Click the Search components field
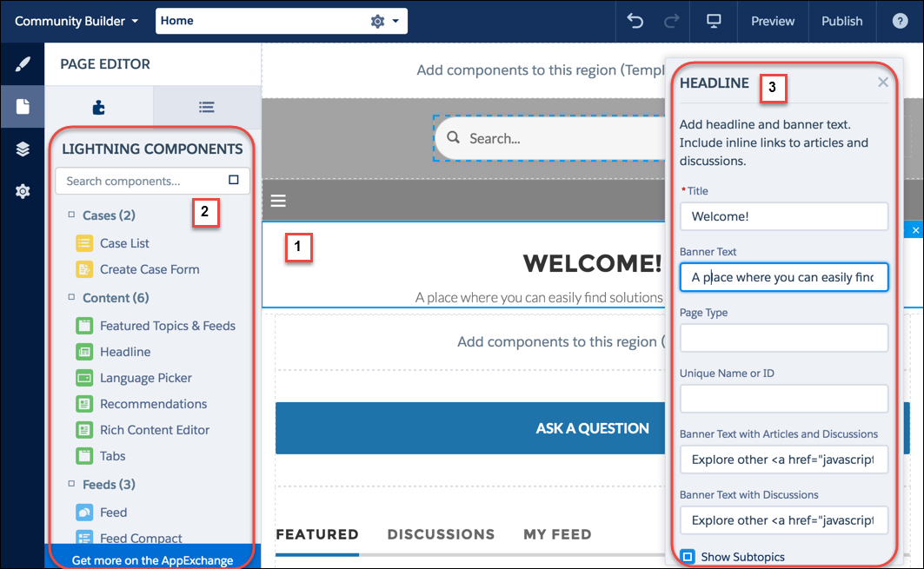Screen dimensions: 924x569 click(x=152, y=181)
